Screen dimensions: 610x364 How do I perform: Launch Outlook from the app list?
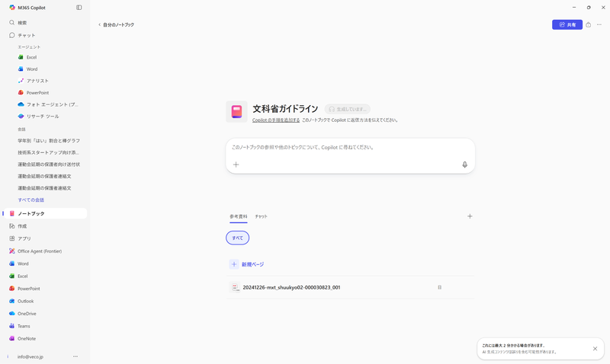click(45, 301)
